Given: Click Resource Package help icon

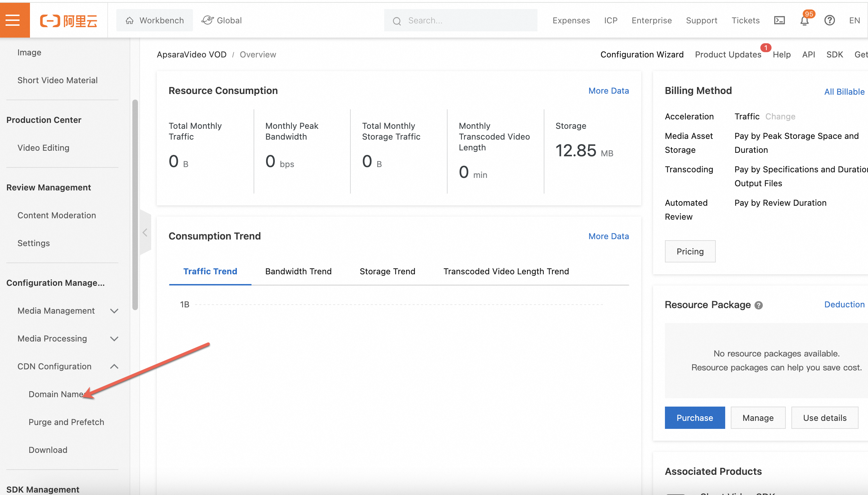Looking at the screenshot, I should pyautogui.click(x=759, y=305).
